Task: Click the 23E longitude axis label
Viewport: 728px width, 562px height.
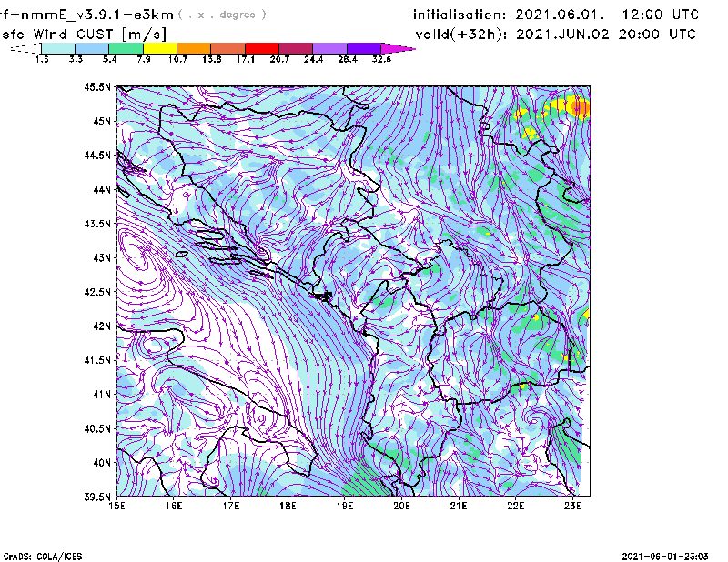Action: [x=572, y=506]
